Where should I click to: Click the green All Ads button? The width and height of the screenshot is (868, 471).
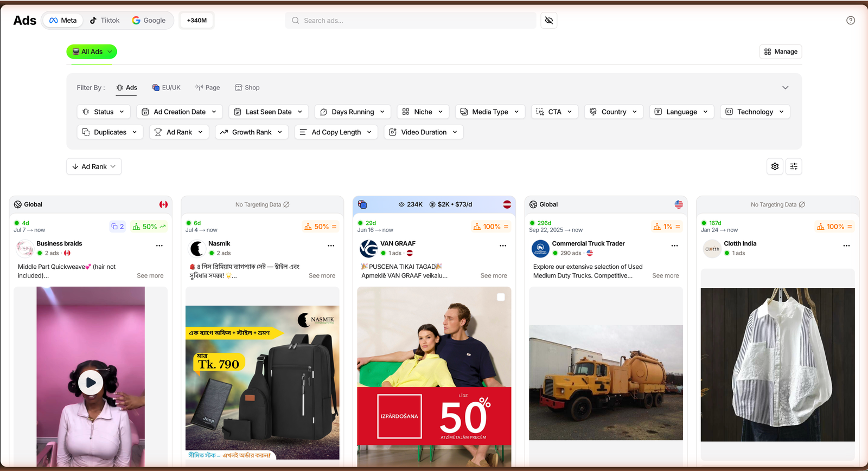click(x=92, y=51)
